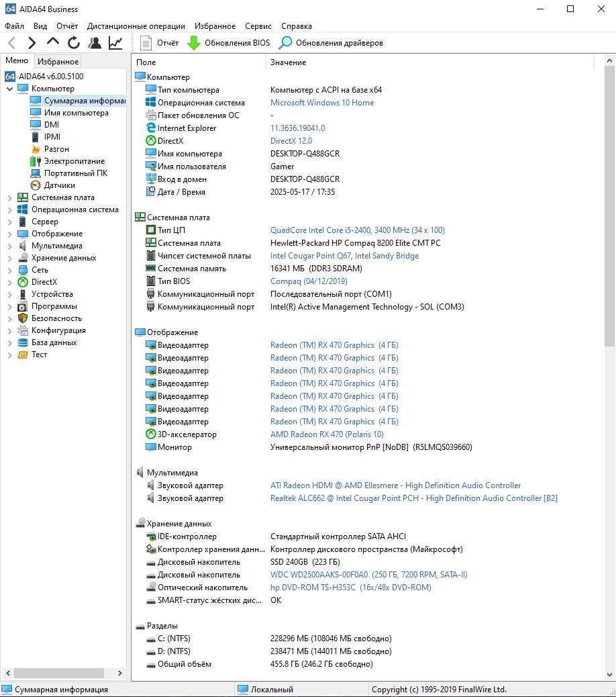Open AMD Radeon RX 470 (Polaris 10) link
Viewport: 616px width, 697px height.
pos(327,434)
